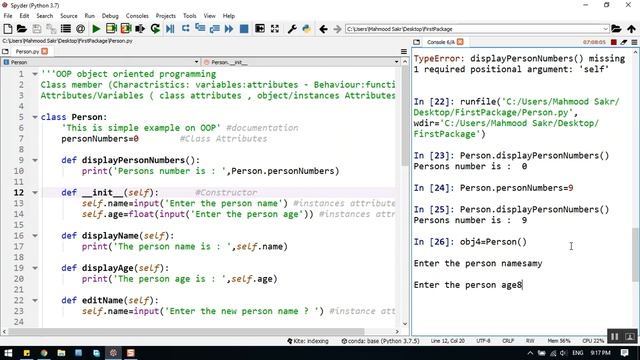Select the Console 6/A tab
Screen dimensions: 640x360
440,42
